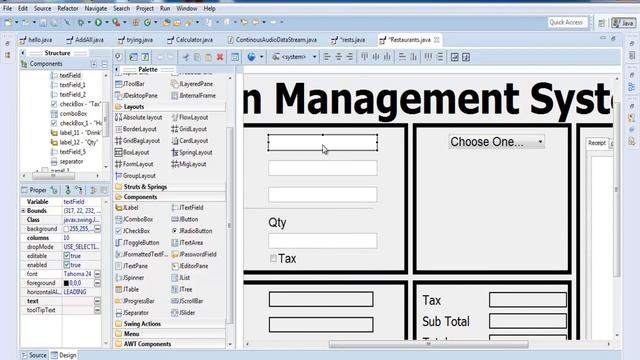Select the JButton palette component

click(184, 219)
